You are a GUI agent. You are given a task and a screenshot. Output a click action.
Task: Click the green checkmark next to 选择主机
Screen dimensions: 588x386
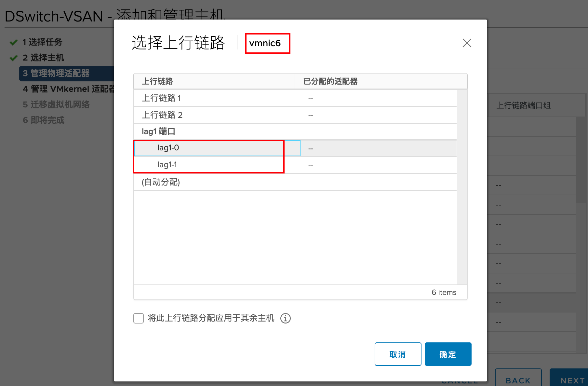14,58
